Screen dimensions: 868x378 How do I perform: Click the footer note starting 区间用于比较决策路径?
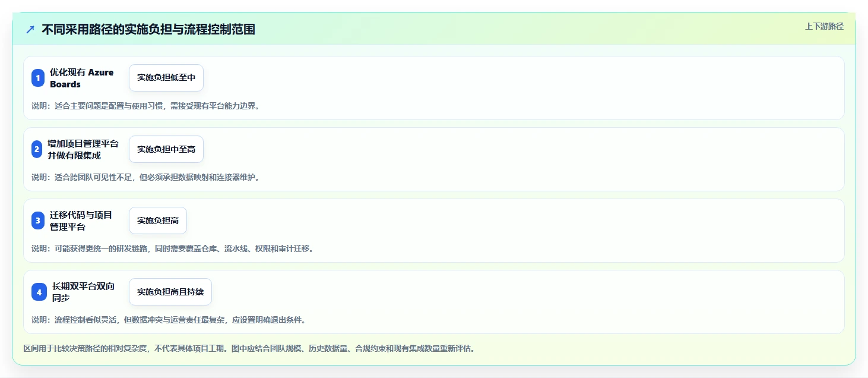coord(249,348)
